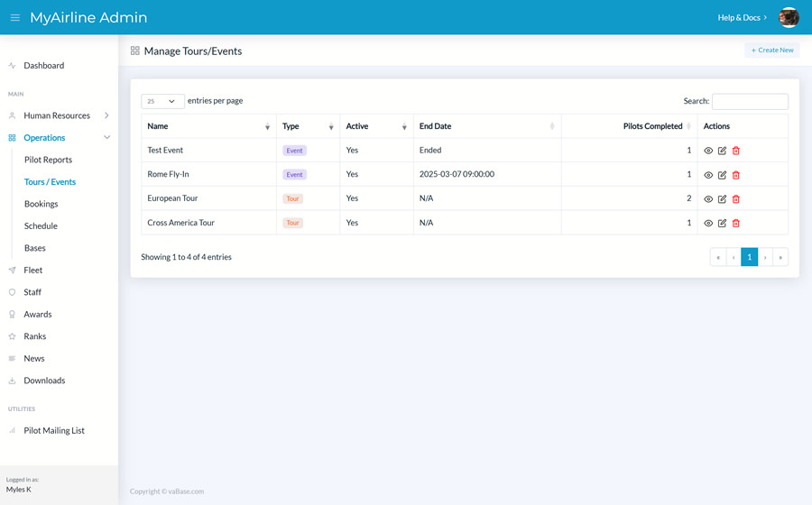Click the Ranks star icon

pos(12,336)
